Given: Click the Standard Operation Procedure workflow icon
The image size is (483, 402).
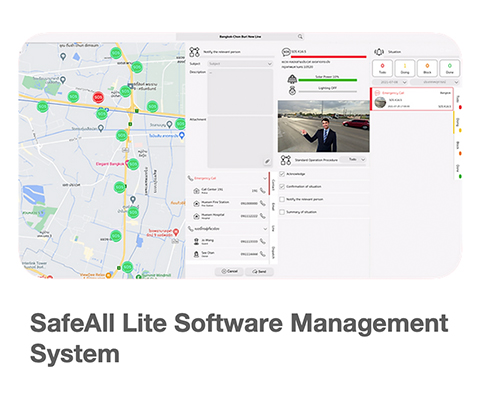Looking at the screenshot, I should tap(286, 160).
